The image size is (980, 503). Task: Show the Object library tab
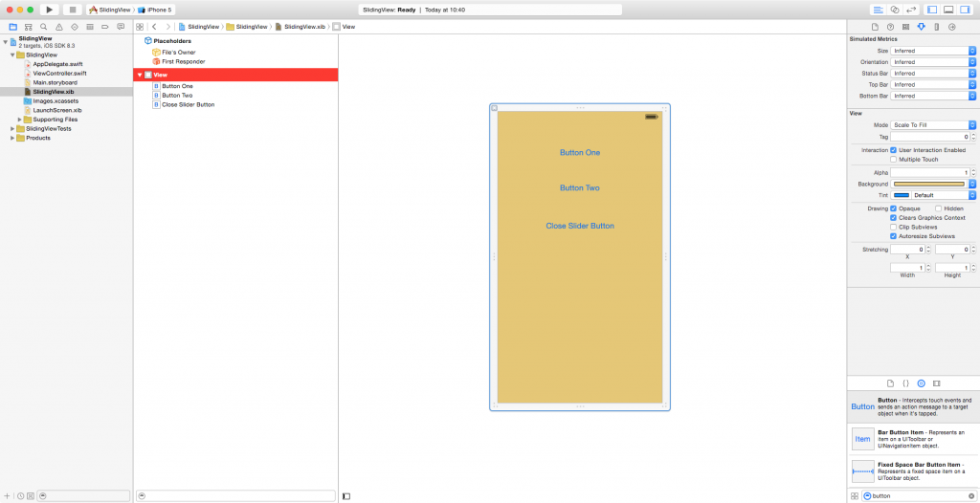pos(921,383)
